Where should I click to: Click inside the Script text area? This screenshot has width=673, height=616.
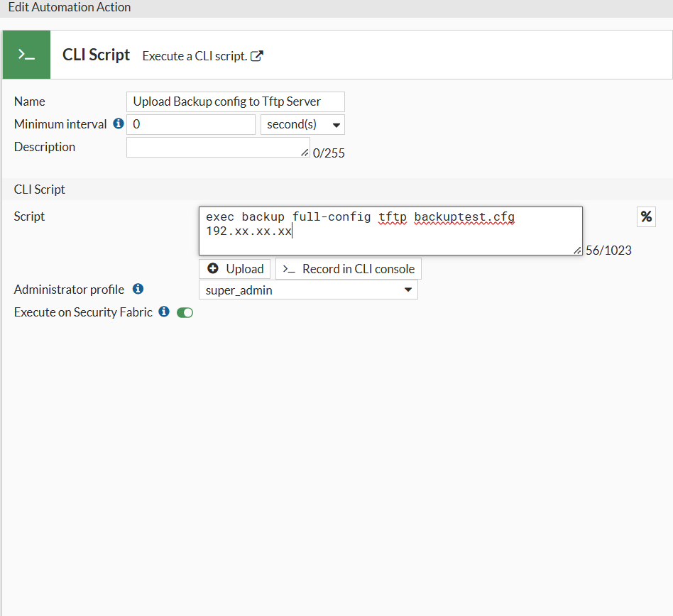pyautogui.click(x=390, y=231)
